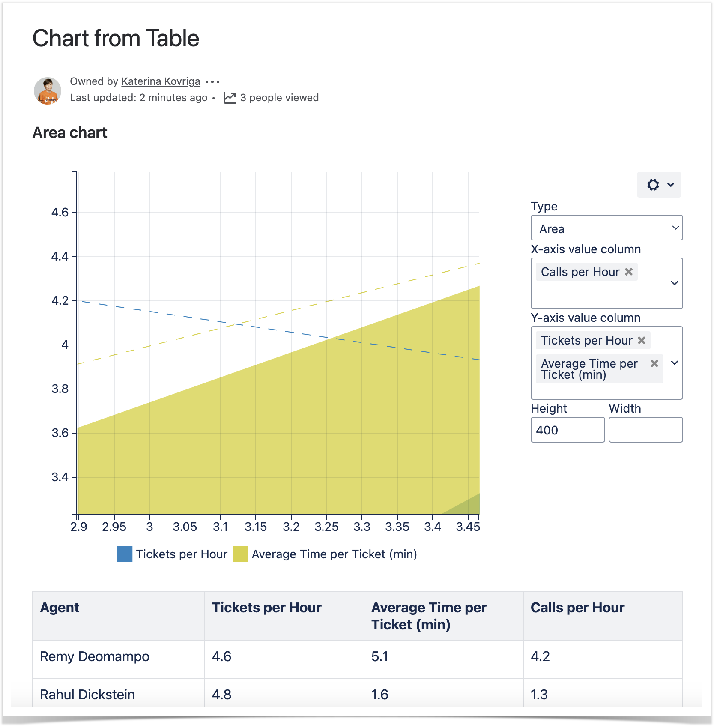
Task: Click the chart Width input field
Action: point(645,430)
